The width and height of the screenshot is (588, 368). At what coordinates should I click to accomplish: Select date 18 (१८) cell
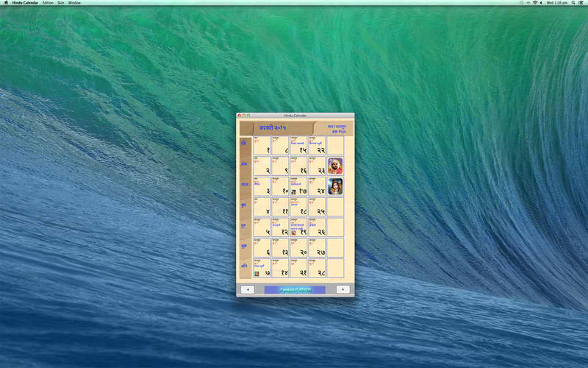click(x=298, y=207)
